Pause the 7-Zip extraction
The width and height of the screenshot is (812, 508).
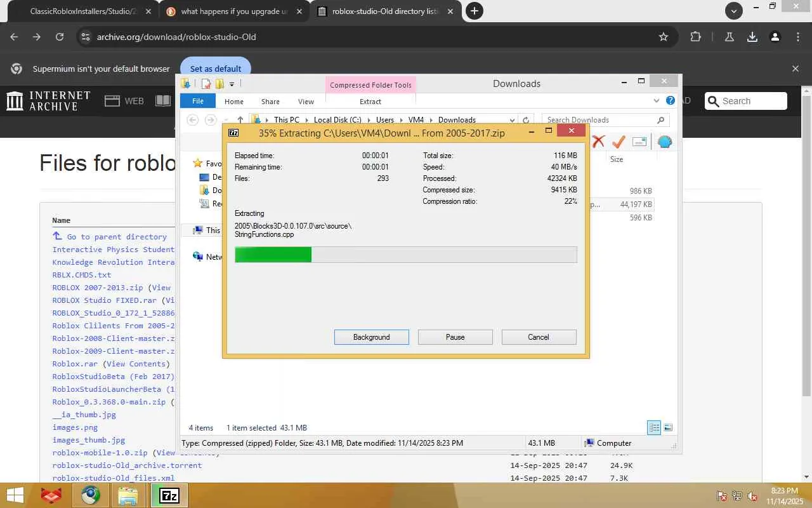point(455,337)
